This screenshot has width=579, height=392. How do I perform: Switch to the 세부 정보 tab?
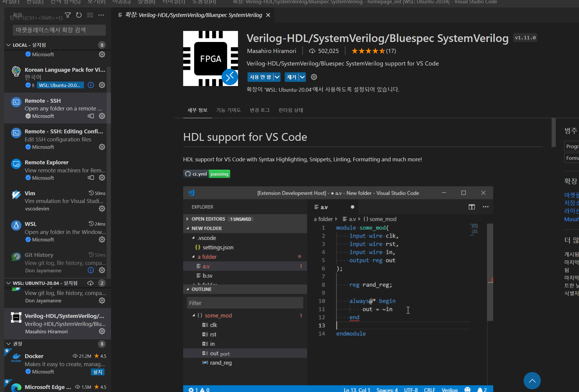click(x=197, y=110)
